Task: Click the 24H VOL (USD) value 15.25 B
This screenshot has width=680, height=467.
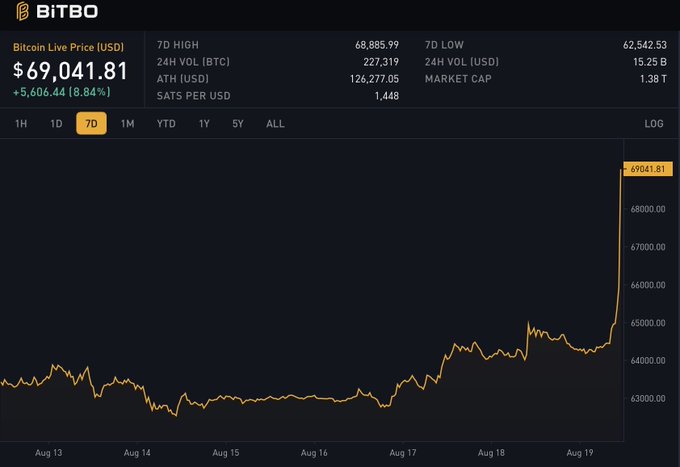Action: [650, 62]
